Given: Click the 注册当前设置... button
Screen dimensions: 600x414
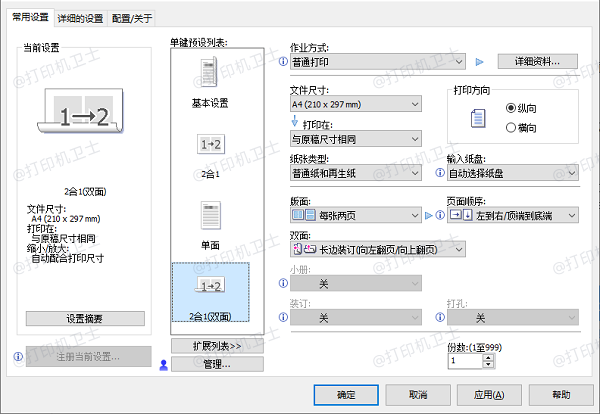Looking at the screenshot, I should click(x=88, y=357).
